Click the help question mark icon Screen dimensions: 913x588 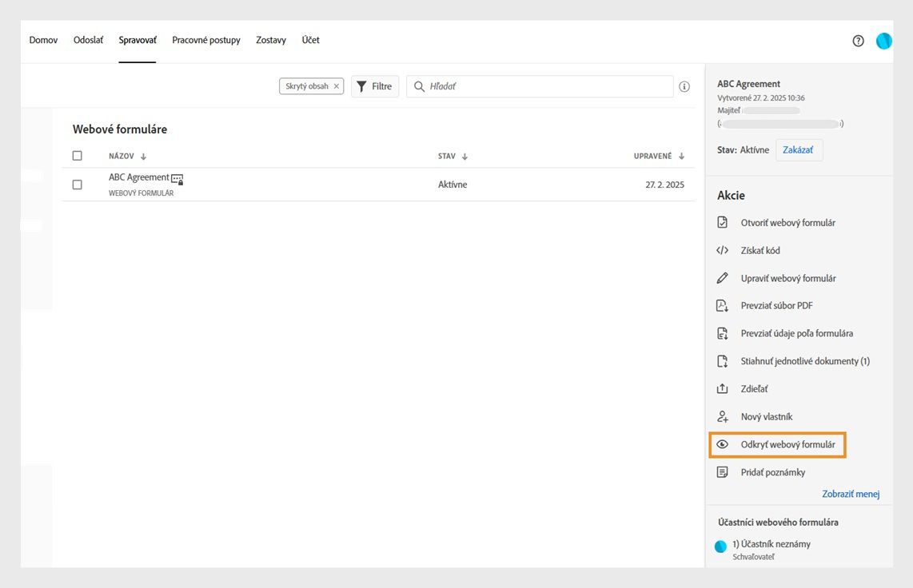click(858, 41)
